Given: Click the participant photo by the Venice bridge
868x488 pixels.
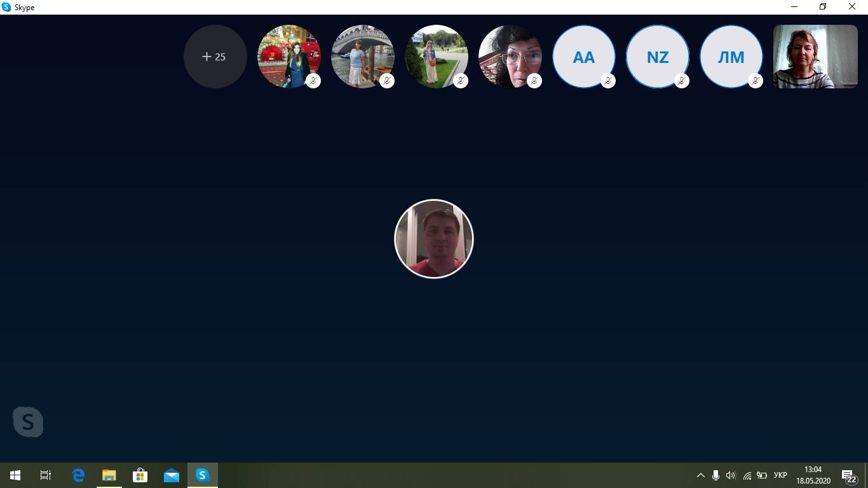Looking at the screenshot, I should (x=362, y=56).
